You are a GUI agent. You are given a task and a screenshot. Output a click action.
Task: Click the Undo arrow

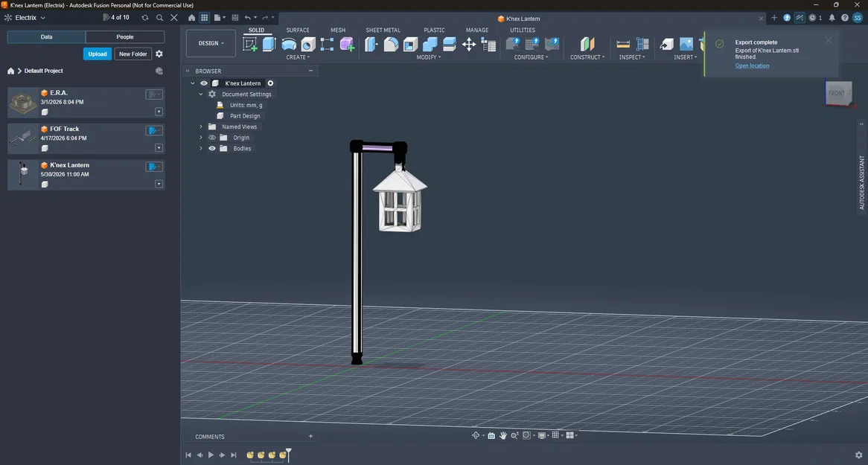pyautogui.click(x=248, y=18)
